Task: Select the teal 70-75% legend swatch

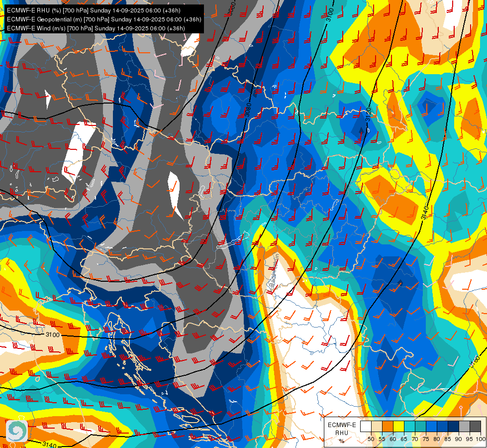Action: (420, 426)
